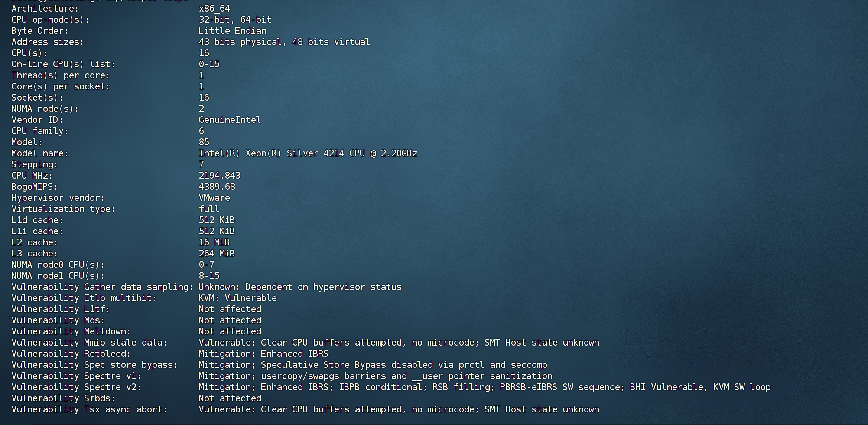The width and height of the screenshot is (868, 425).
Task: Click the 'Little Endian' byte order text
Action: pos(233,31)
